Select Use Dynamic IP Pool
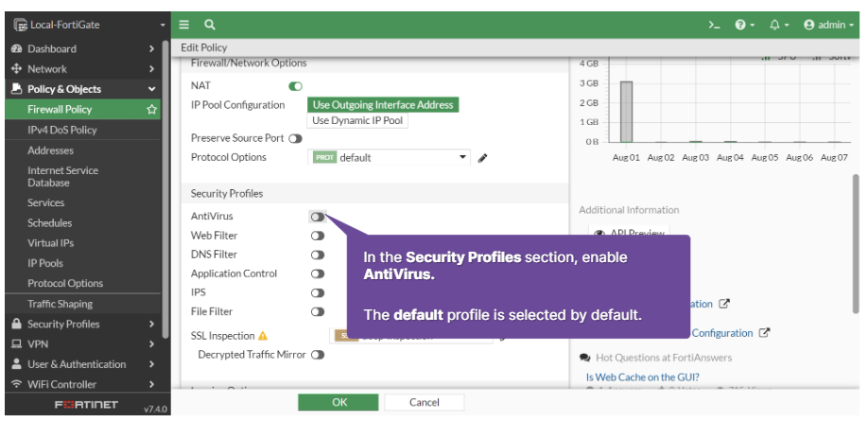Viewport: 868px width, 422px height. tap(357, 120)
